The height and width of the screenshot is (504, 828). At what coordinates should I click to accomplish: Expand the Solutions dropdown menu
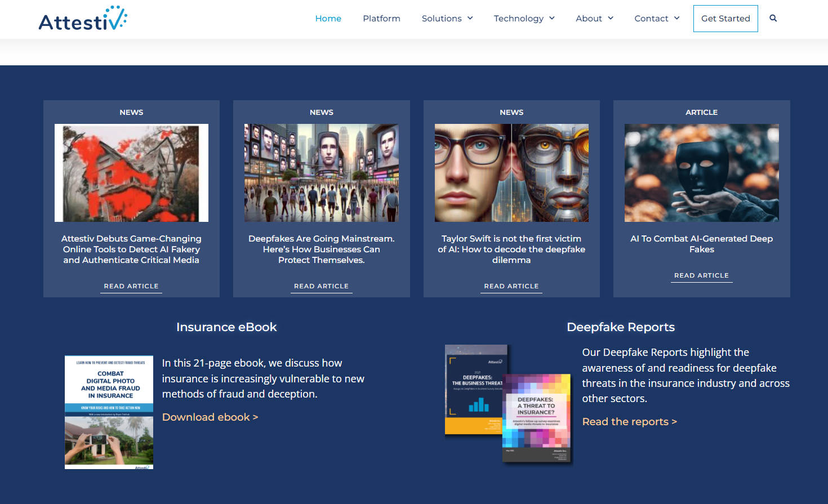[447, 19]
